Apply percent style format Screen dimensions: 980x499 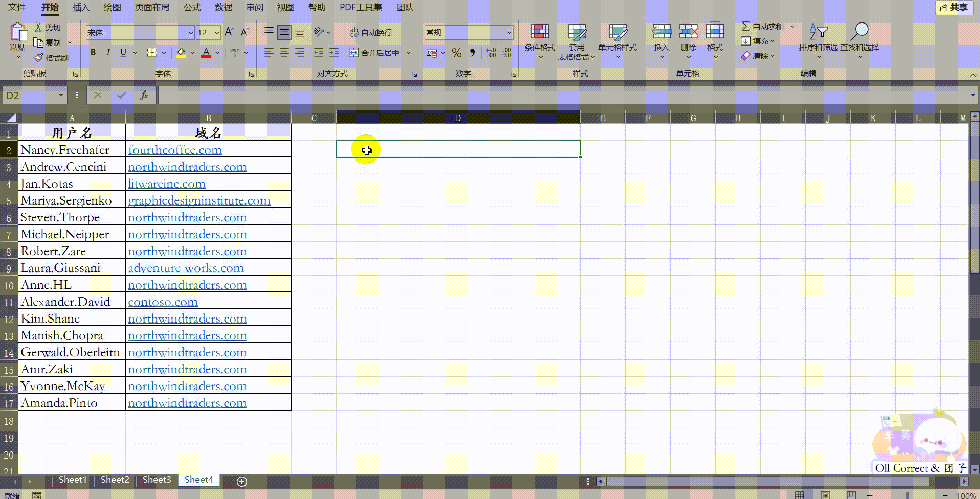click(457, 53)
